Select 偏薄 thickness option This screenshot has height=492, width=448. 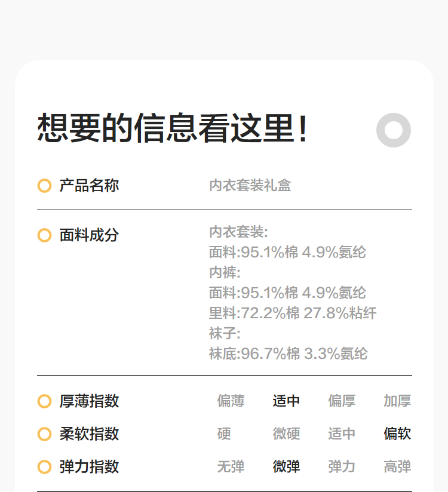[x=231, y=401]
